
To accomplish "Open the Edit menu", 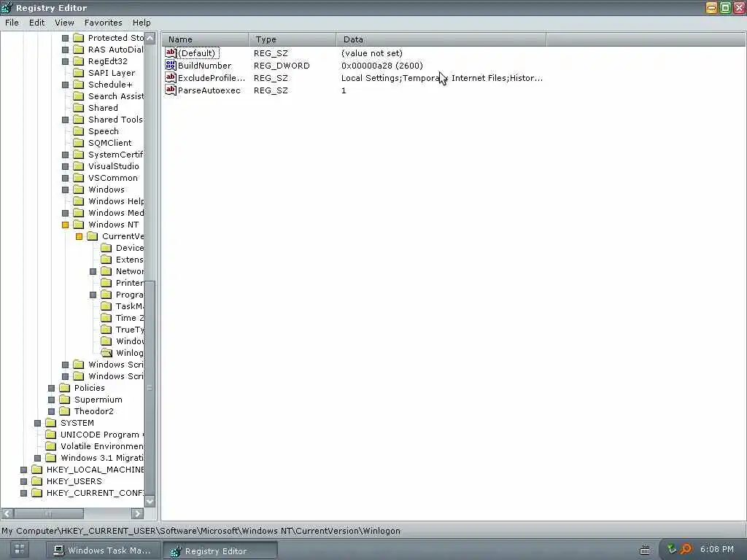I will point(36,23).
